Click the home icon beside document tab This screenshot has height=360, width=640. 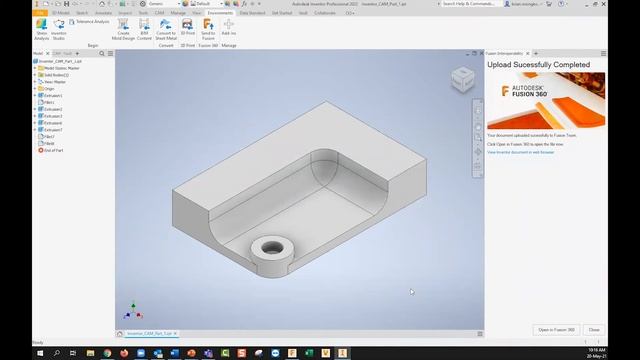tap(120, 333)
